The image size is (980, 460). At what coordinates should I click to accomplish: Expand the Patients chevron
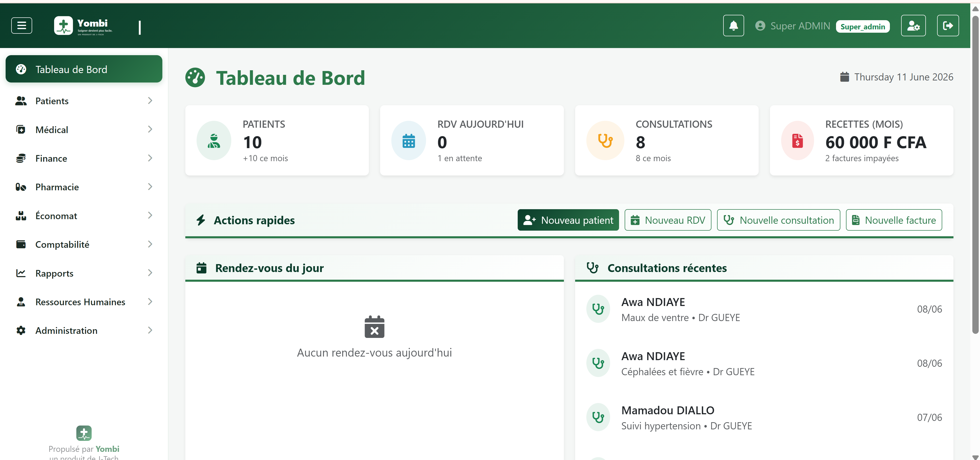(150, 101)
